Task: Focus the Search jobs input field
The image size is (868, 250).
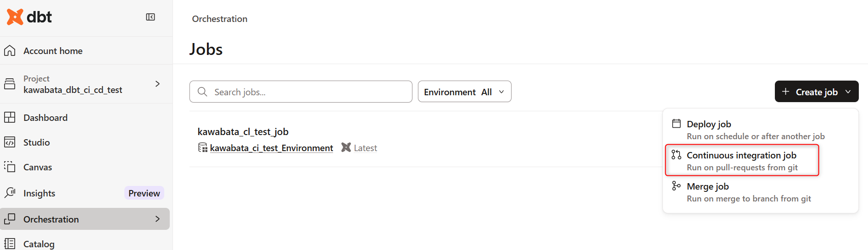Action: pyautogui.click(x=300, y=92)
